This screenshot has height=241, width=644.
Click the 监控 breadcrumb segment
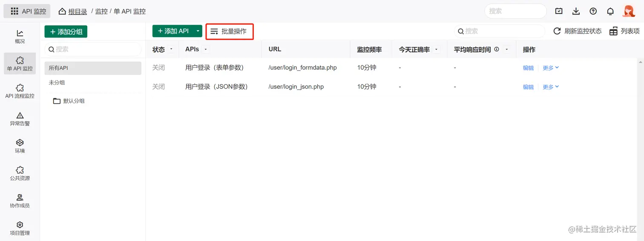101,11
